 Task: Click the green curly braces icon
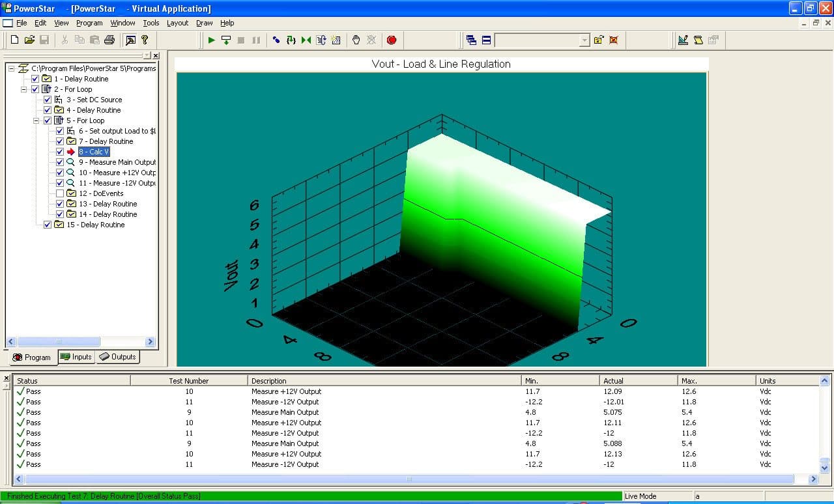pyautogui.click(x=291, y=40)
